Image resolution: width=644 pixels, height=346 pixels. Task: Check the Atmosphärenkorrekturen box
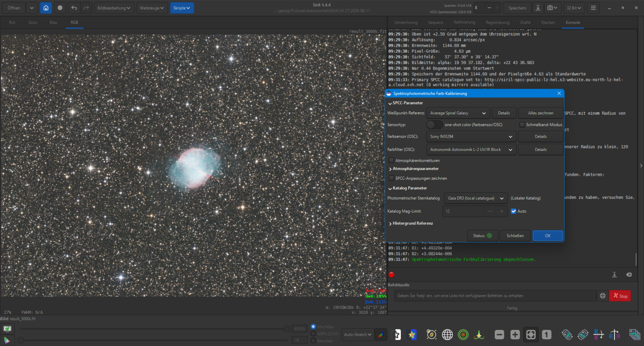(x=391, y=160)
